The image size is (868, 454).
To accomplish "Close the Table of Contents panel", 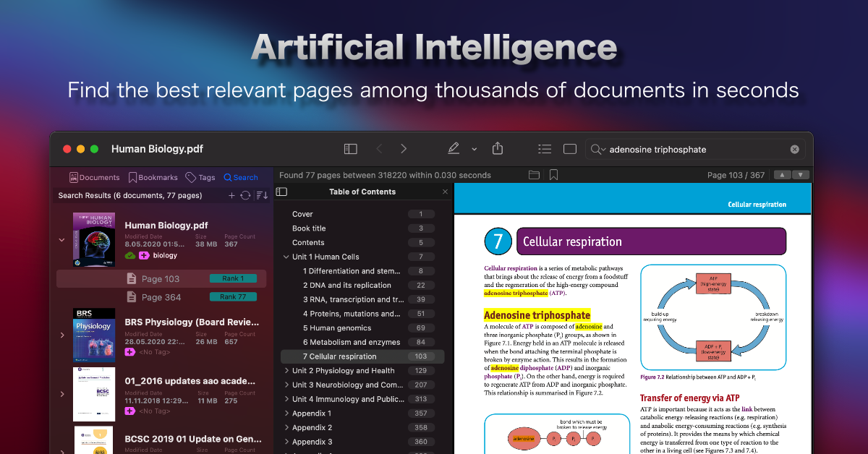I will 445,192.
